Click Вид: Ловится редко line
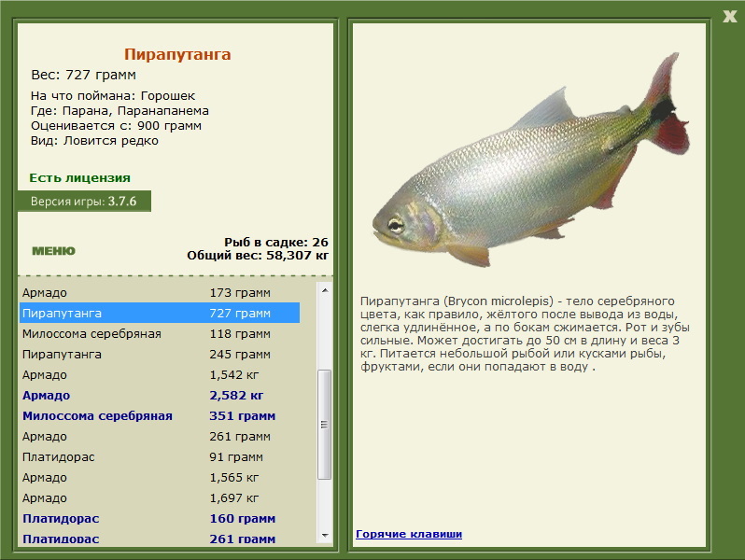Screen dimensions: 745x560 point(94,141)
